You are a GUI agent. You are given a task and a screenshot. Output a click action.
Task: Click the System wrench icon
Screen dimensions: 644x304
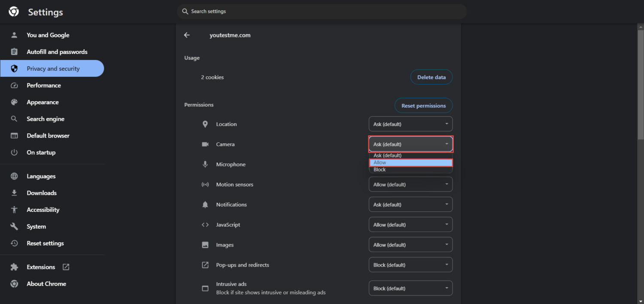pos(14,226)
